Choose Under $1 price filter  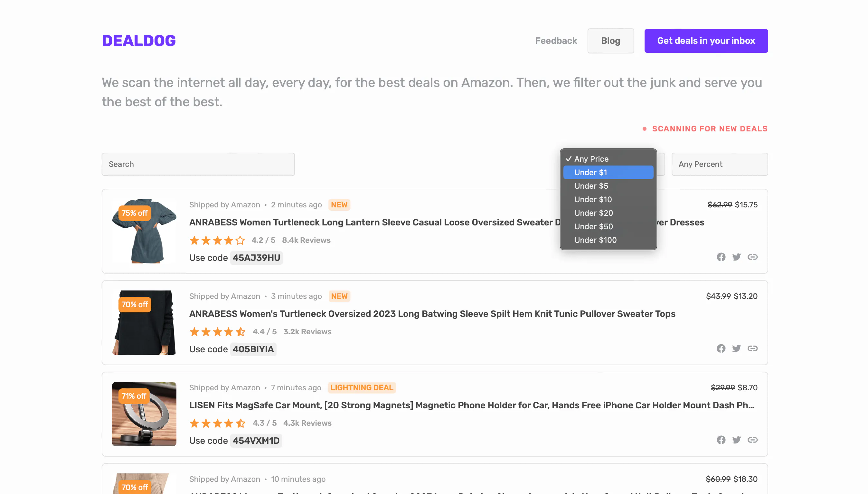tap(608, 172)
